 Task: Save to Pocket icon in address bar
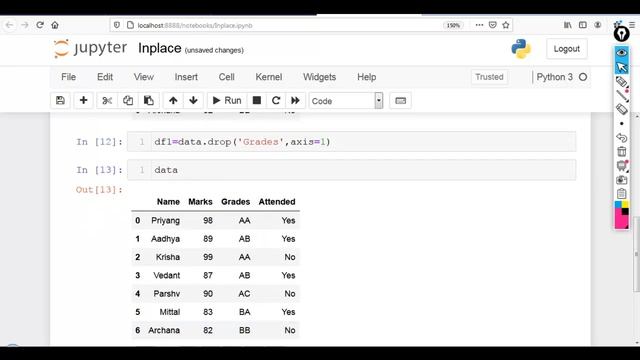(x=493, y=25)
